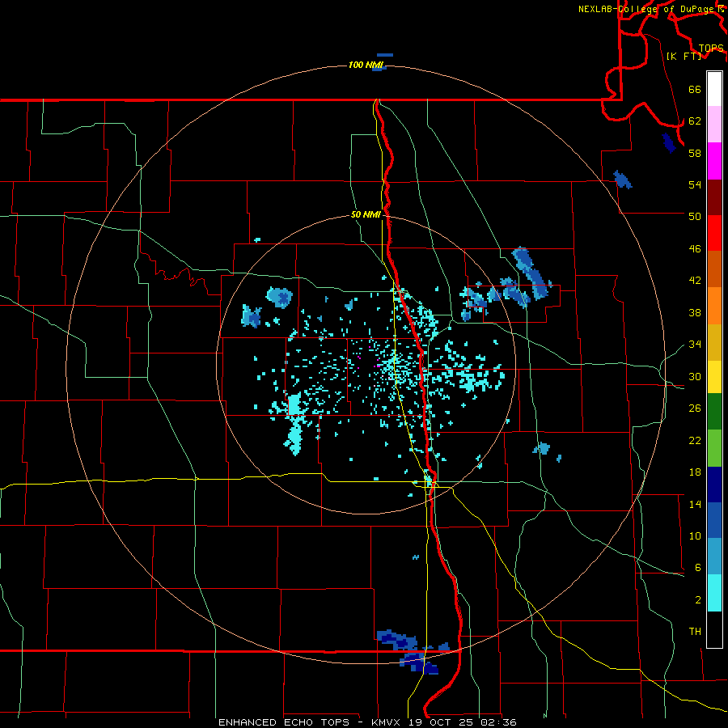Image resolution: width=728 pixels, height=728 pixels.
Task: Click the light blue swatch beside 6
Action: [x=714, y=557]
